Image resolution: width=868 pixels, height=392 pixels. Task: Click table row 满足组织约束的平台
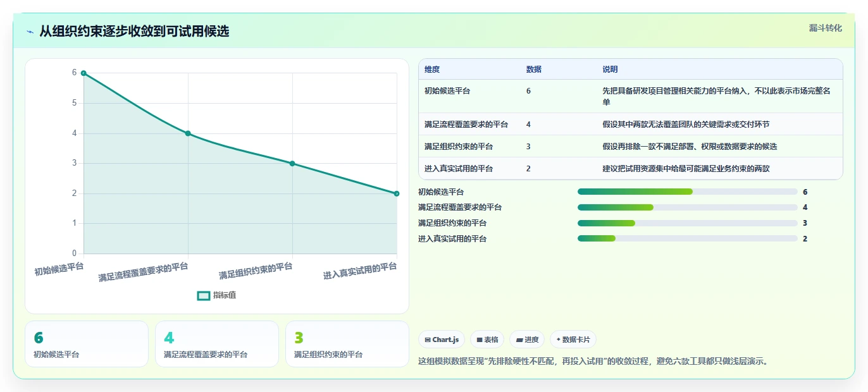pyautogui.click(x=631, y=146)
